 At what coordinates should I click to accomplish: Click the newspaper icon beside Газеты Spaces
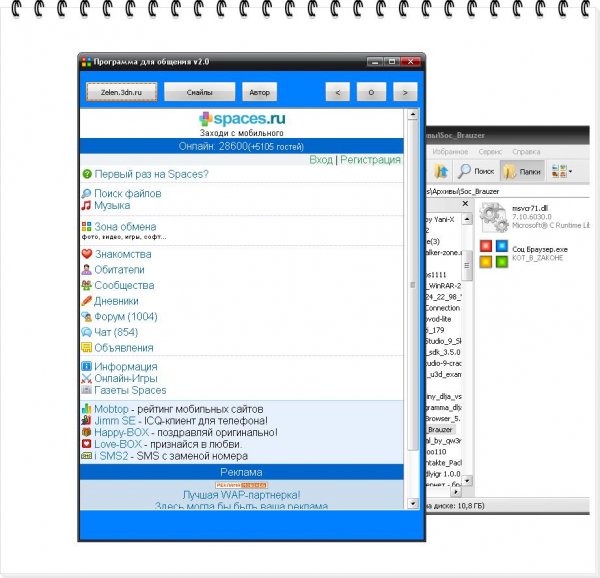(x=86, y=390)
